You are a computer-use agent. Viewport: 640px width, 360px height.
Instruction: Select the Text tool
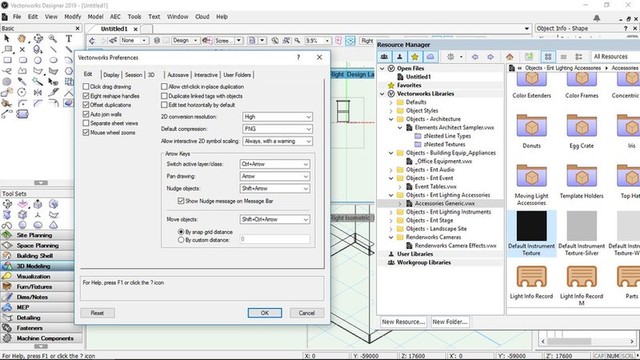coord(69,38)
